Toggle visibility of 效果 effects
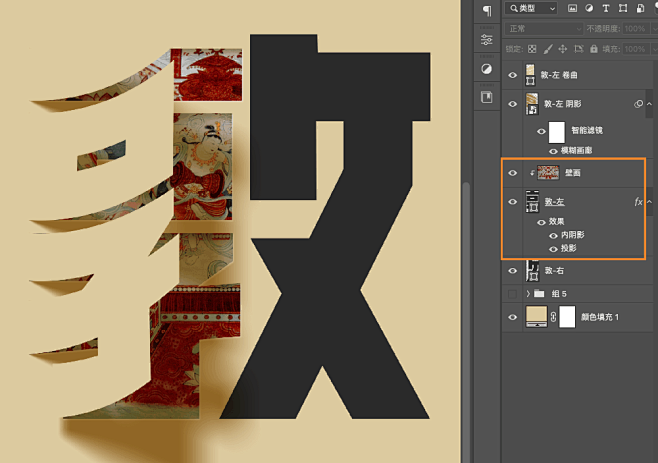This screenshot has height=463, width=658. click(x=541, y=222)
